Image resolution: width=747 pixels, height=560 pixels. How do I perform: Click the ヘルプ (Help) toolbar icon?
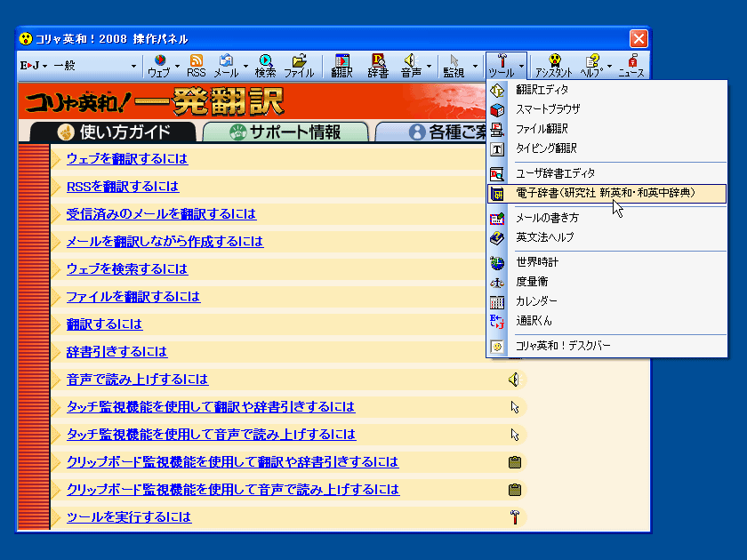tap(591, 66)
